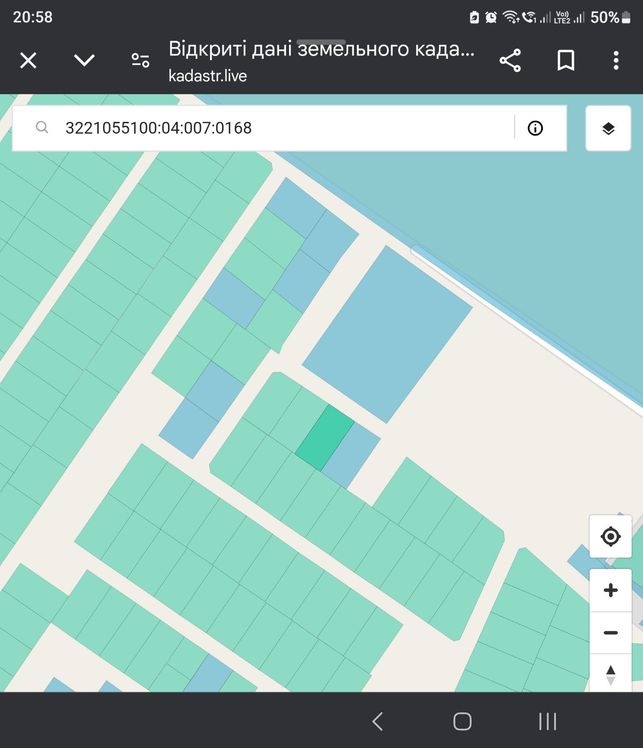Bookmark this cadastre page

tap(566, 61)
